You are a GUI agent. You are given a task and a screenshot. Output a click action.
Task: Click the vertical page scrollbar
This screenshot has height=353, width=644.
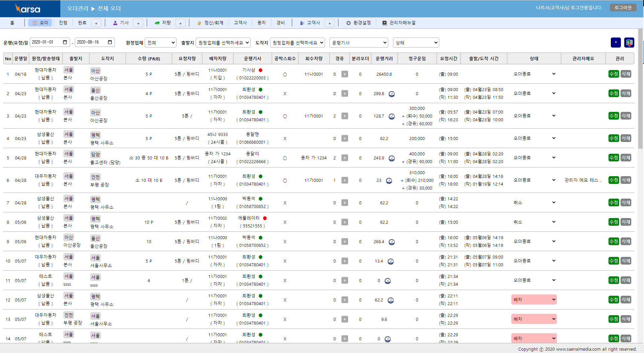click(640, 100)
